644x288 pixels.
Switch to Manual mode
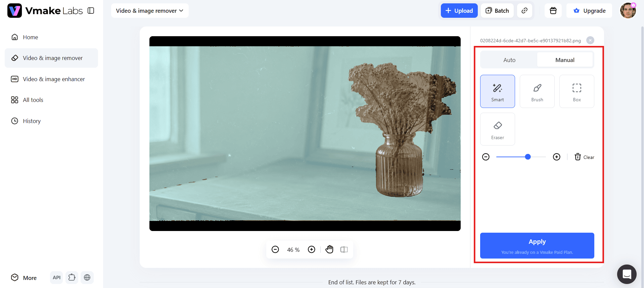point(565,60)
